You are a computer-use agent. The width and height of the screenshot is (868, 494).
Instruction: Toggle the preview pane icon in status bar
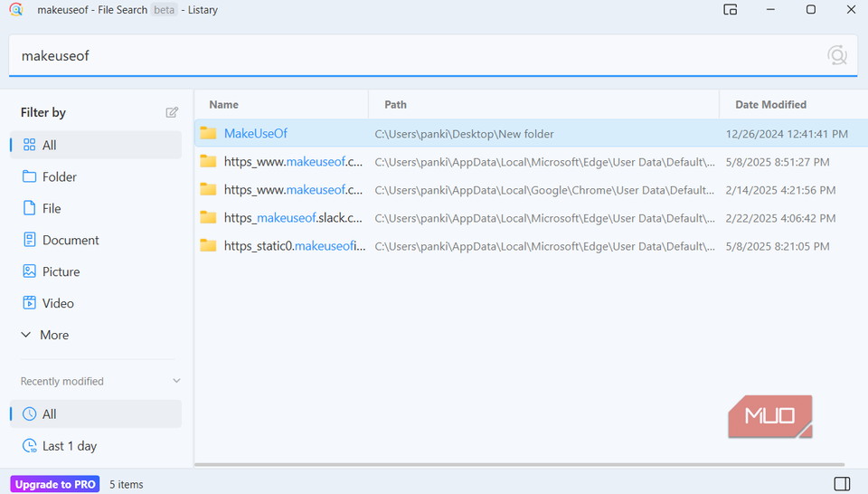pos(842,483)
